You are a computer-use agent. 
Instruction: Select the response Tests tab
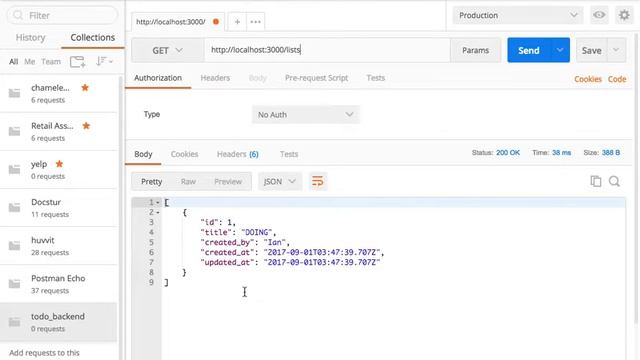pyautogui.click(x=289, y=154)
